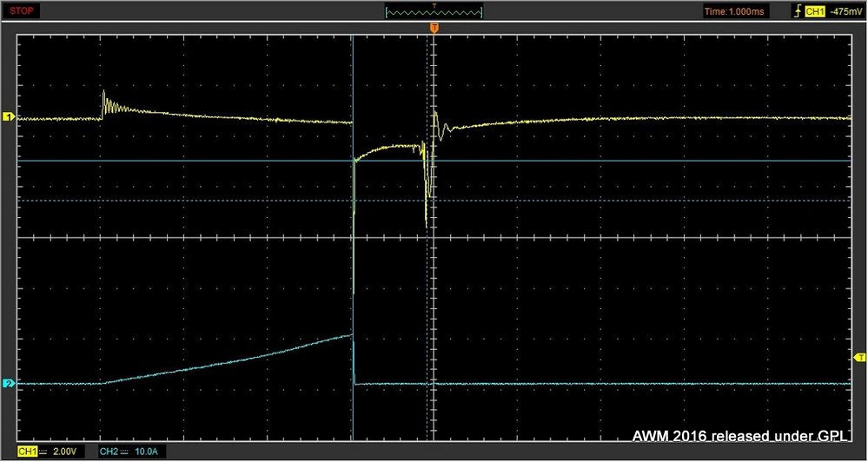Select the orange trigger position marker at top
Image resolution: width=868 pixels, height=462 pixels.
click(434, 30)
